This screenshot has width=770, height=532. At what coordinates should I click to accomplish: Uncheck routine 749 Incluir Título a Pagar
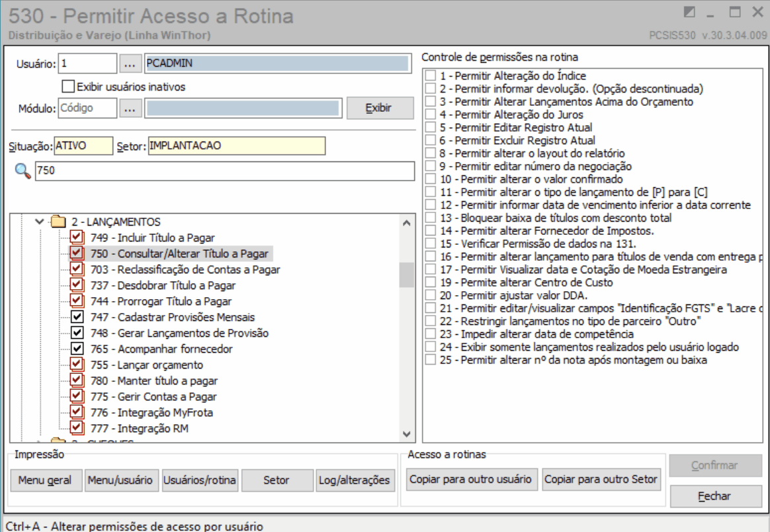point(77,238)
